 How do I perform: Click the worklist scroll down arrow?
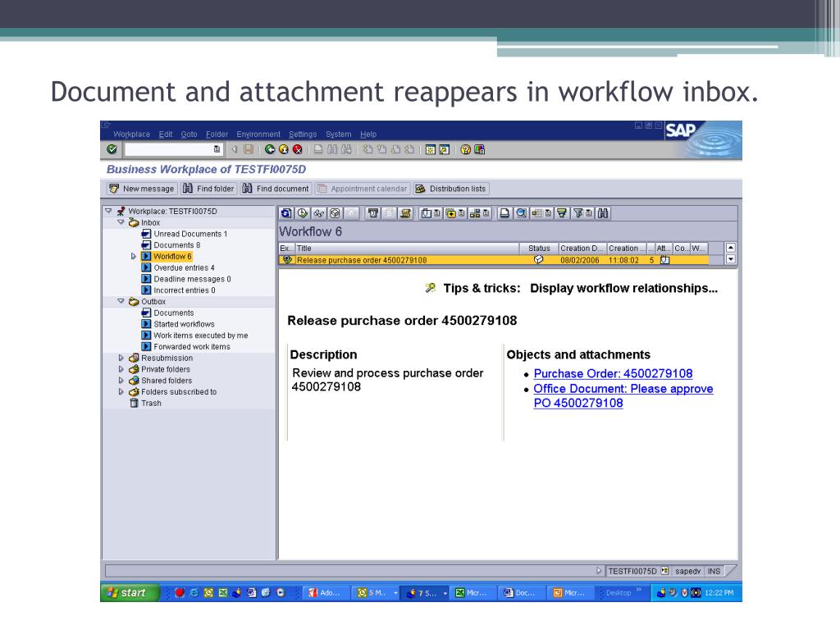click(730, 259)
